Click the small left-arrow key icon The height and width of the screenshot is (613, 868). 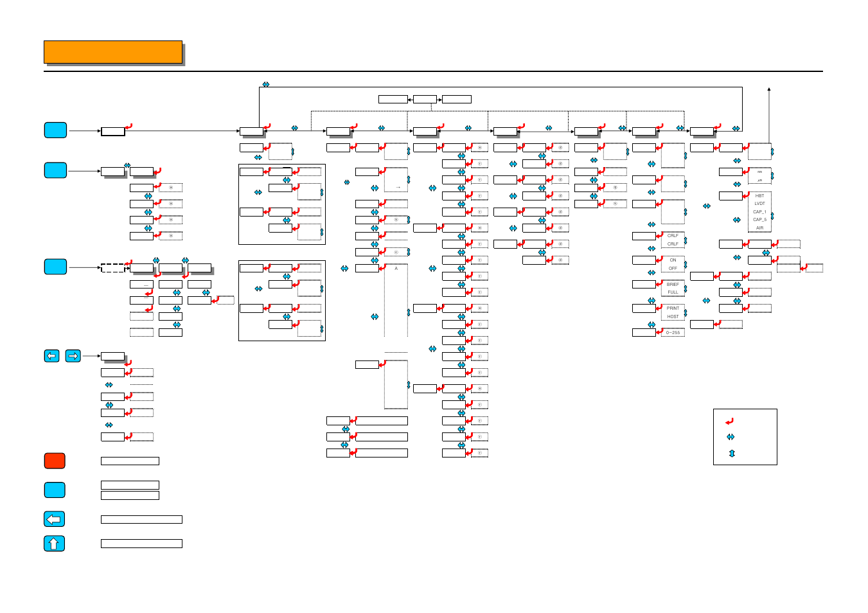[52, 356]
